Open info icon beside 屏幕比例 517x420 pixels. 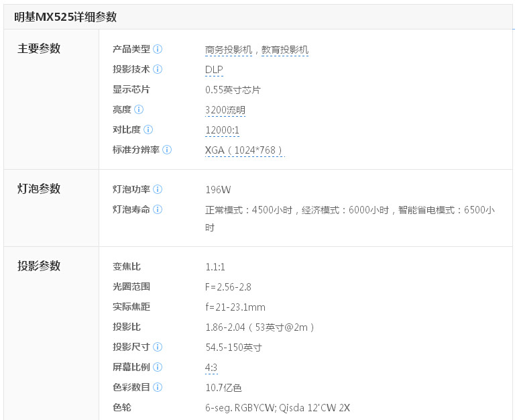[x=158, y=367]
